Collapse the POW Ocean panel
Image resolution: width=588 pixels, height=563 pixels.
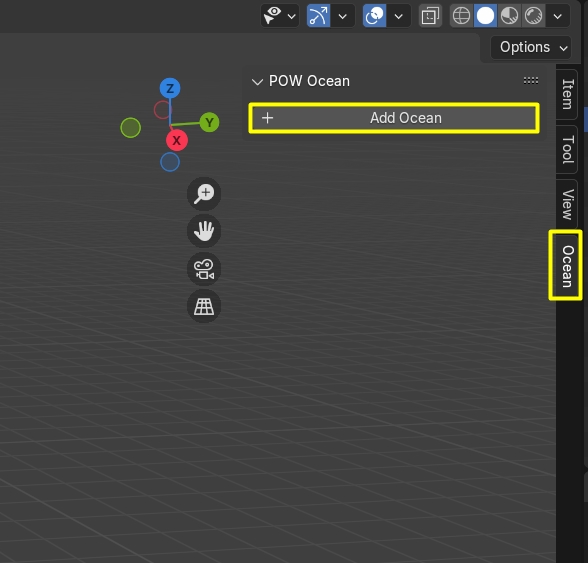[x=257, y=81]
